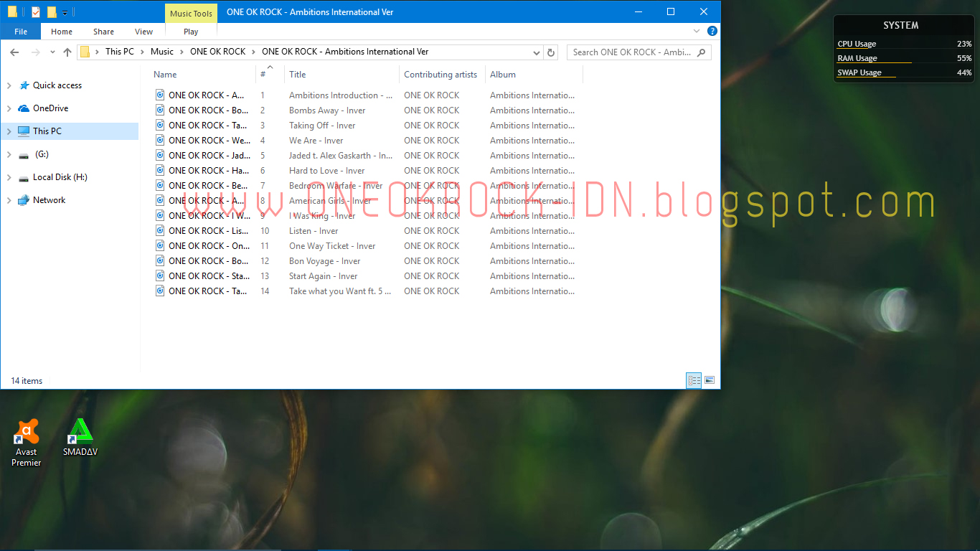Open the SMADAV desktop shortcut
Screen dimensions: 980x551
(80, 438)
